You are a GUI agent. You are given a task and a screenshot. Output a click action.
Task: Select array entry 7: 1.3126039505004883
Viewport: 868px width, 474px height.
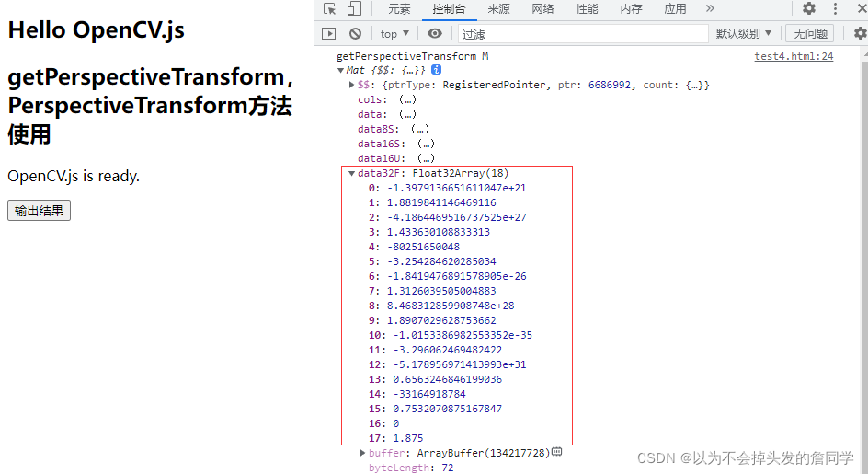(x=432, y=291)
